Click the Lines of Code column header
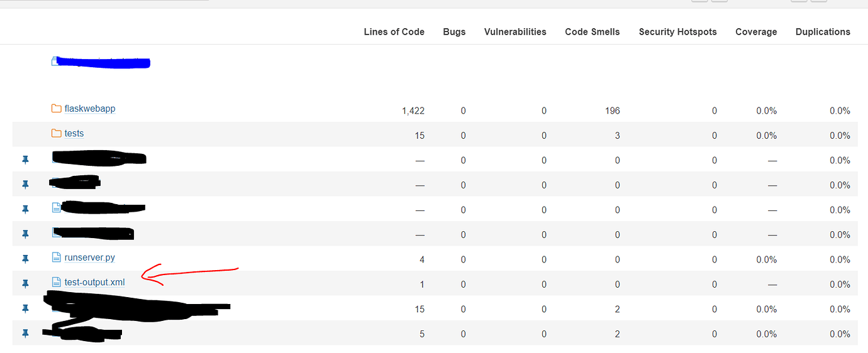The height and width of the screenshot is (353, 868). pos(394,32)
